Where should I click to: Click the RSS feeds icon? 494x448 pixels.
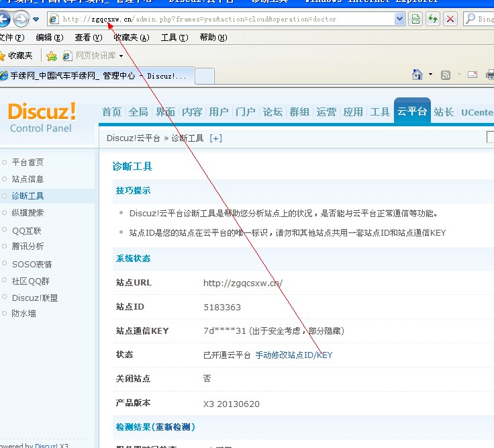tap(446, 75)
